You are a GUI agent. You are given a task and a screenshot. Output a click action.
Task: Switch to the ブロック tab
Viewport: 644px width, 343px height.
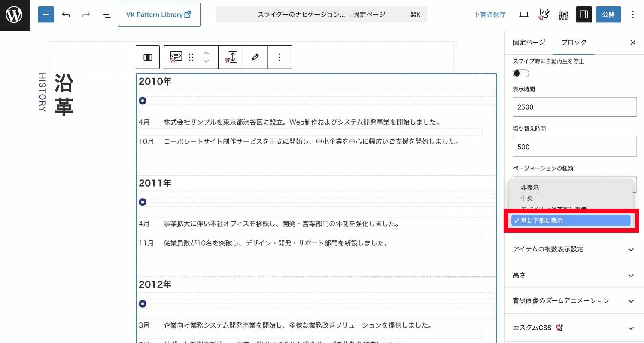574,42
